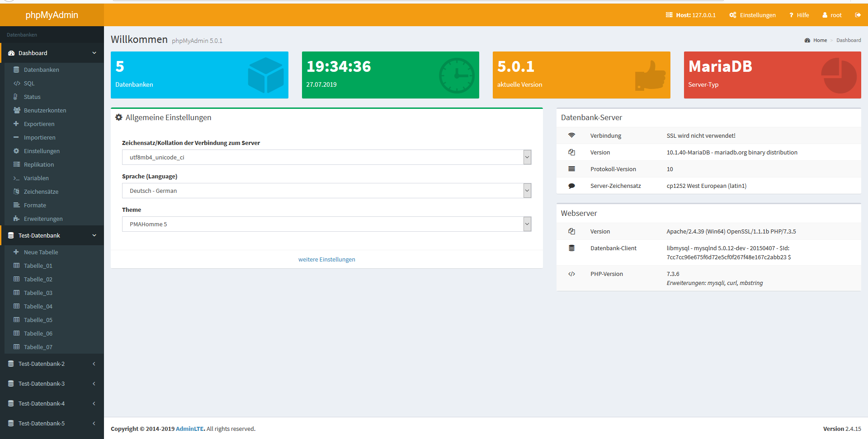Viewport: 868px width, 439px height.
Task: Expand Test-Datenbank-2 chevron
Action: 94,364
